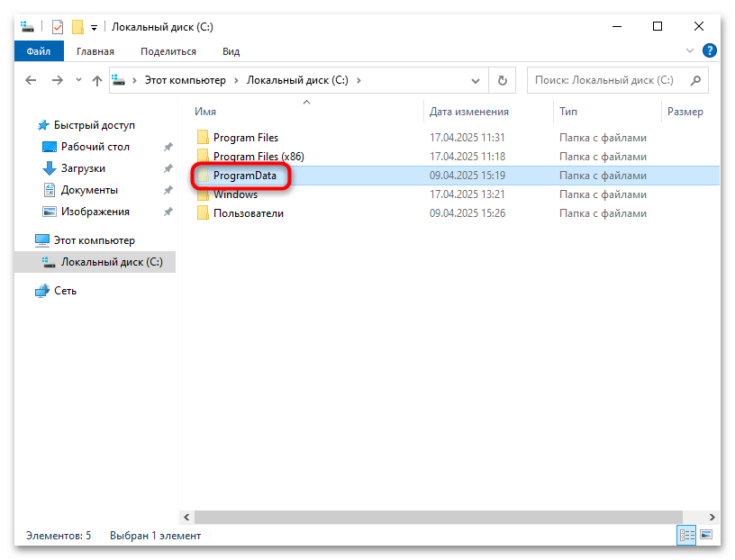The width and height of the screenshot is (735, 560).
Task: Open recent locations dropdown arrow
Action: 78,80
